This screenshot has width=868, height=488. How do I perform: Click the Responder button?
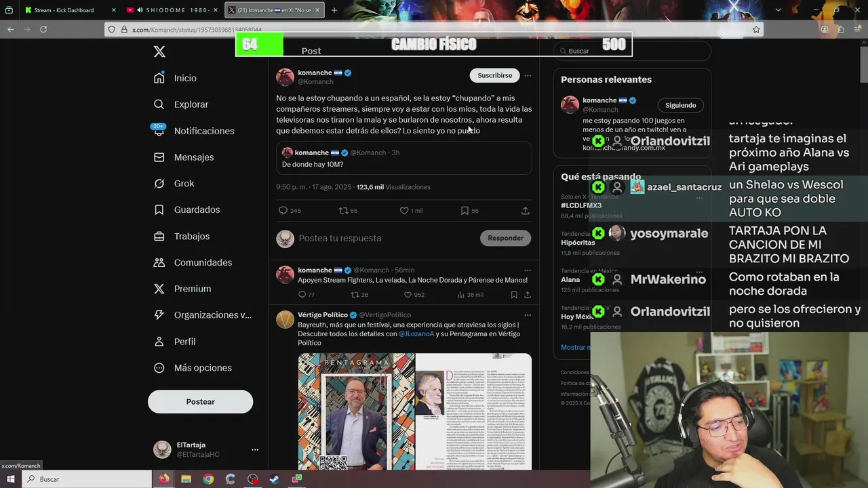[505, 238]
